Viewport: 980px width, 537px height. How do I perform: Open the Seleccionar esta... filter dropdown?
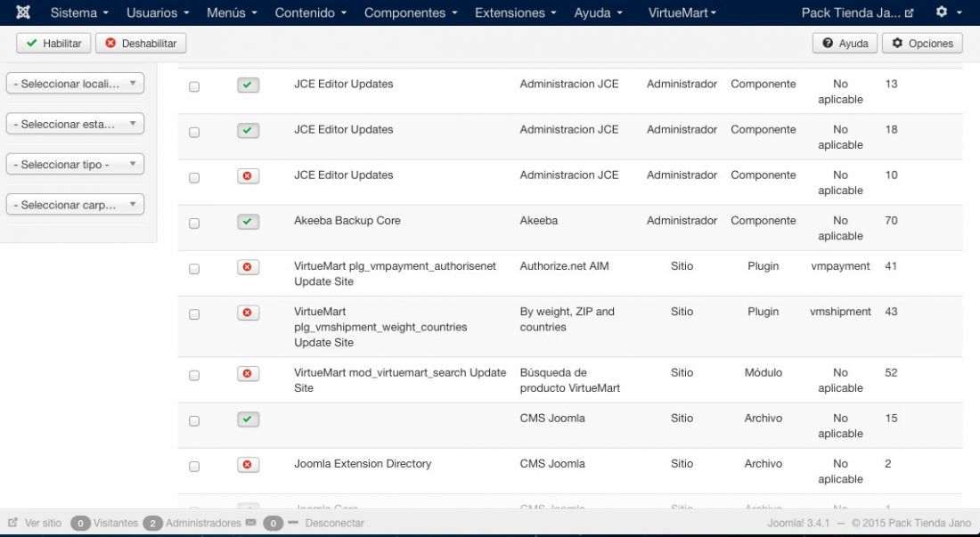(x=75, y=125)
